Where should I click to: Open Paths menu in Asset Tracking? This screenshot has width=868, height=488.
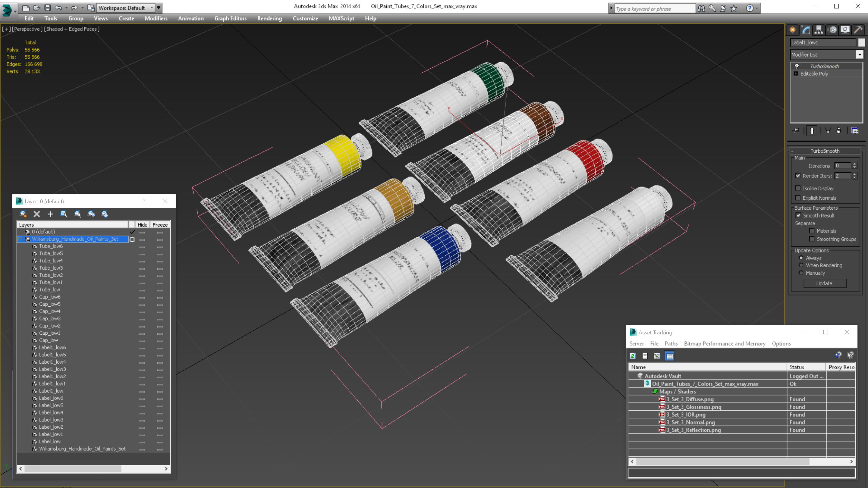(671, 343)
